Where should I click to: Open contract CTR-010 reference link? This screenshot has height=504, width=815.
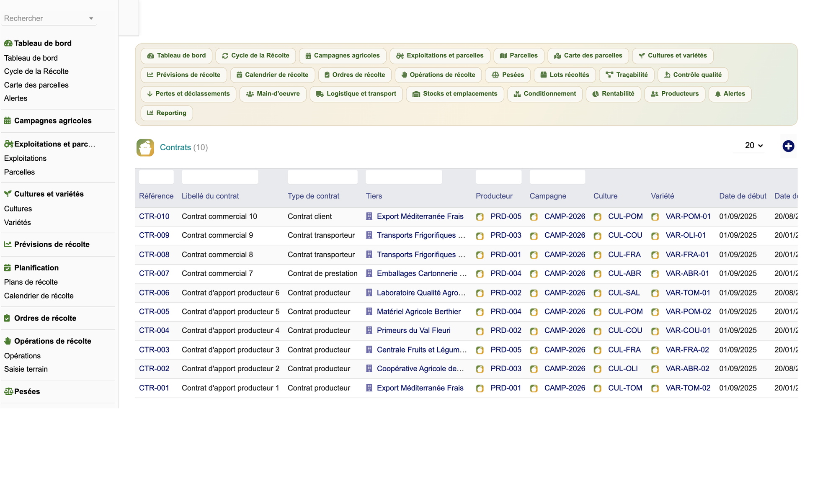(x=154, y=216)
